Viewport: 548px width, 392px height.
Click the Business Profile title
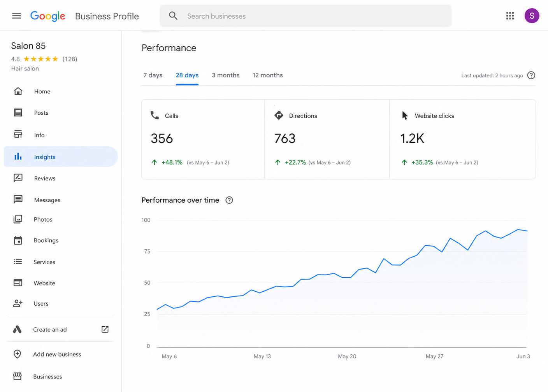pyautogui.click(x=107, y=16)
